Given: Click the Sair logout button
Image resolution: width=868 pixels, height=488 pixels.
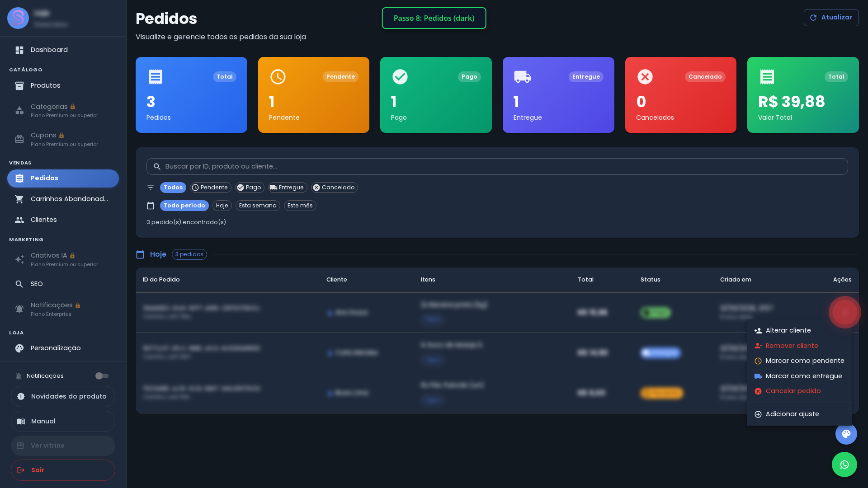Looking at the screenshot, I should coord(63,470).
